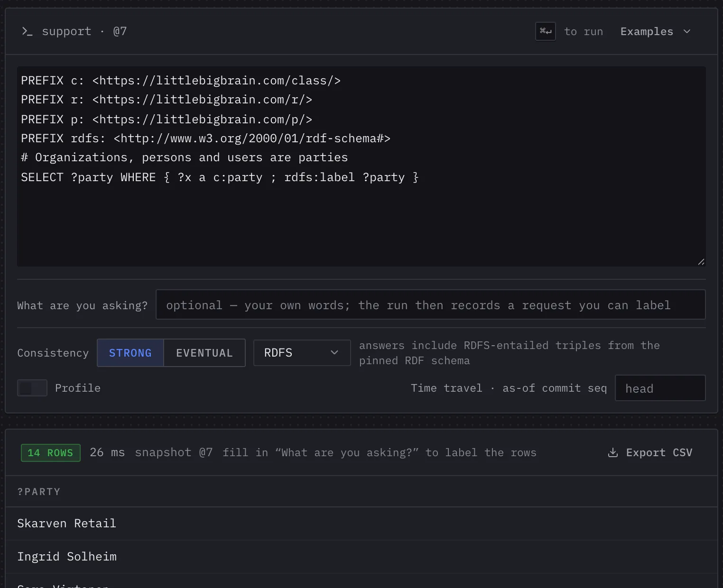Focus the What are you asking field

pos(430,304)
